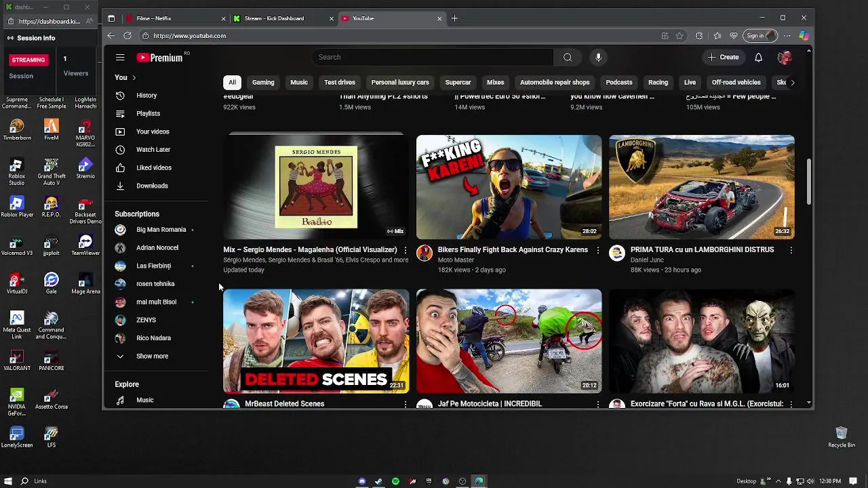This screenshot has width=868, height=488.
Task: Click the YouTube Premium logo
Action: 159,58
